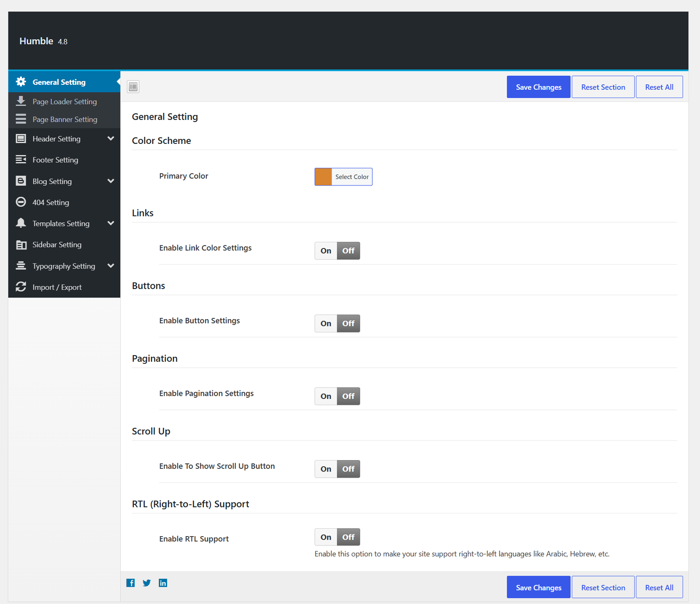Open Import / Export section
The width and height of the screenshot is (700, 604).
tap(64, 287)
